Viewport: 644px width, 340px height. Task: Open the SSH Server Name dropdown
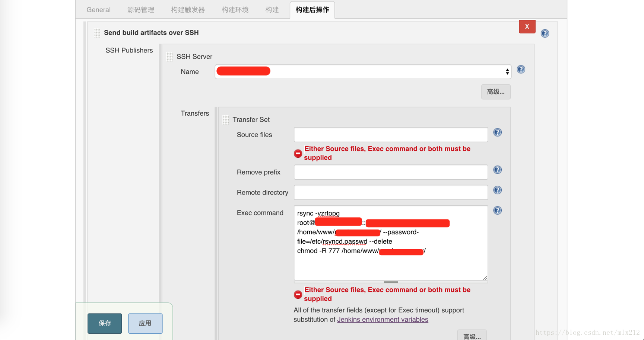[363, 71]
